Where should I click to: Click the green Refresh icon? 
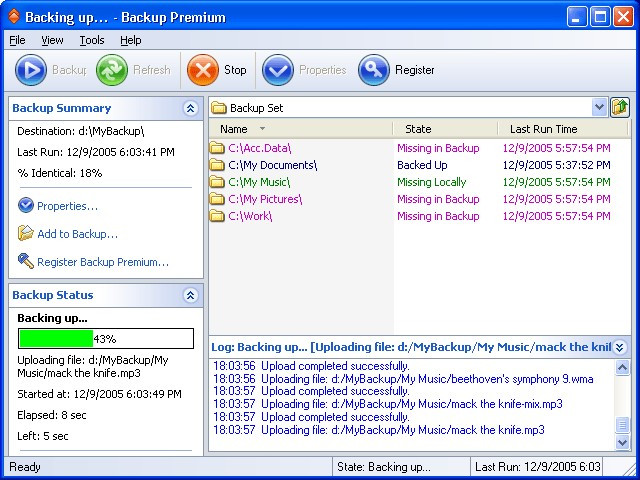coord(111,70)
